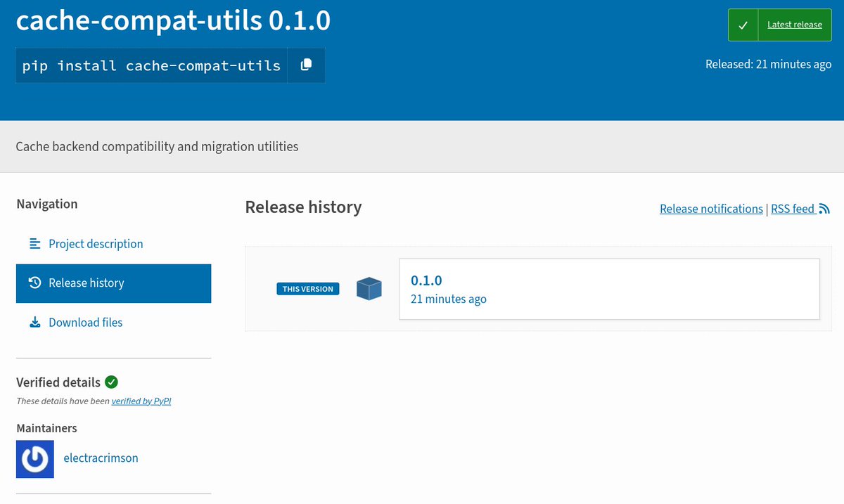Click the Release history section heading

coord(303,207)
